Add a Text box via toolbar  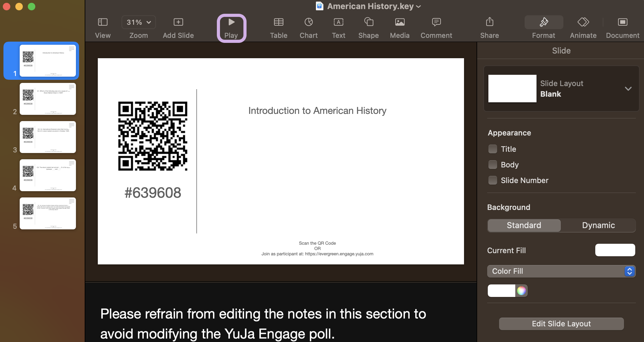[338, 22]
